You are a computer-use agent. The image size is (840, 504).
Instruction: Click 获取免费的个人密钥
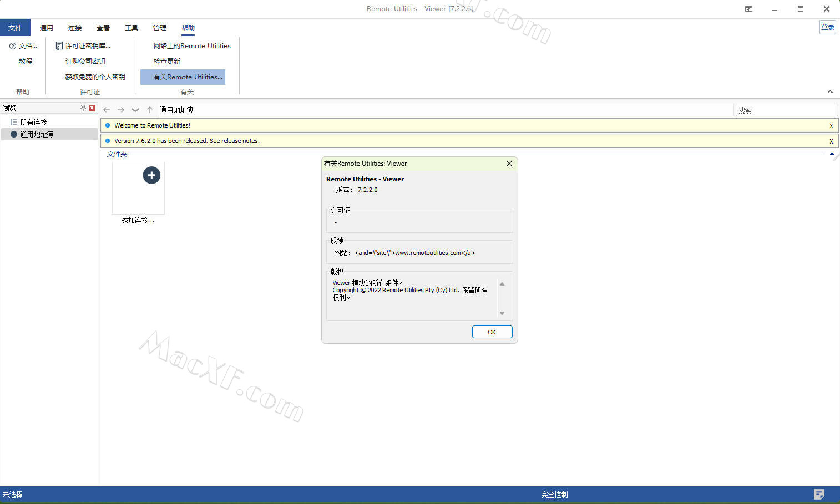click(x=95, y=77)
